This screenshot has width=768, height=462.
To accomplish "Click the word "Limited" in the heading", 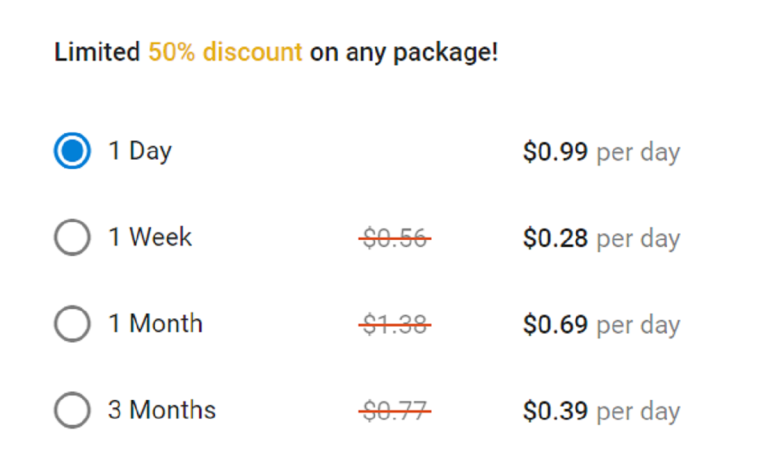I will pos(97,52).
